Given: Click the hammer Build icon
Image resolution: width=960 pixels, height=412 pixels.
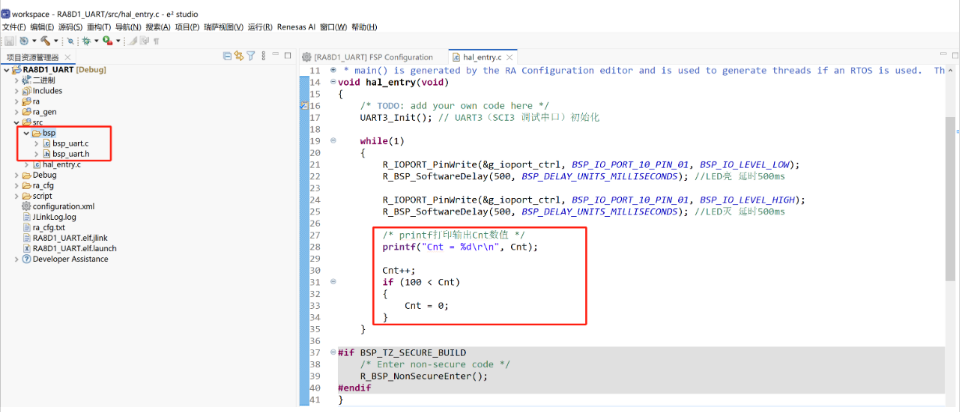Looking at the screenshot, I should 45,41.
